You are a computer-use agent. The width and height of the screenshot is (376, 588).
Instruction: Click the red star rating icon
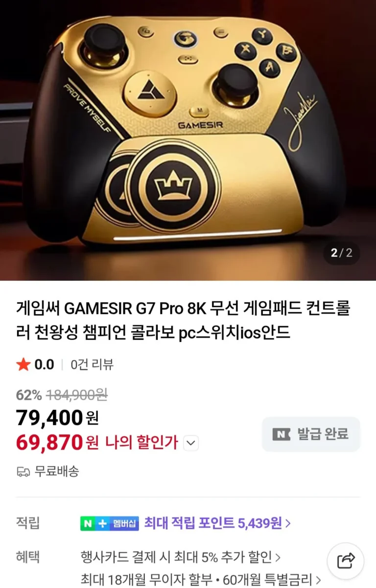tap(23, 364)
